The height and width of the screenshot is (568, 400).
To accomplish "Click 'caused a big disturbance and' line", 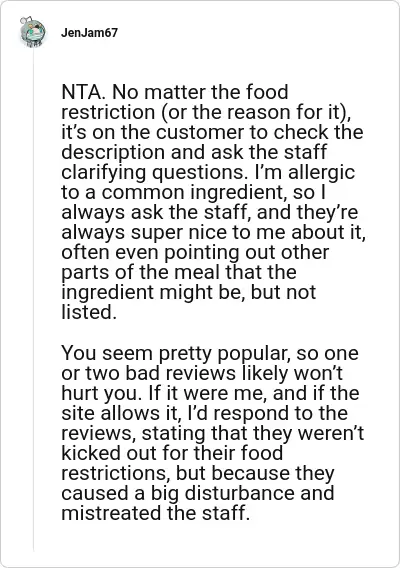I will tap(197, 493).
